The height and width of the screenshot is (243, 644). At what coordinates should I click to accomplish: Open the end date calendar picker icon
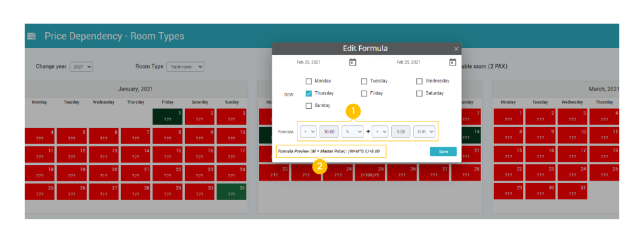(x=452, y=62)
